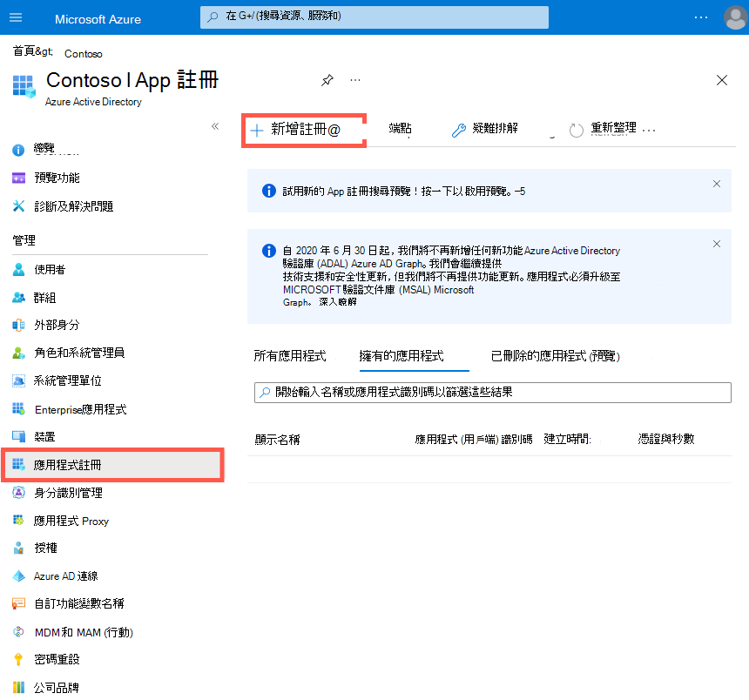The image size is (749, 700).
Task: Click the 身分識別管理 icon
Action: (18, 493)
